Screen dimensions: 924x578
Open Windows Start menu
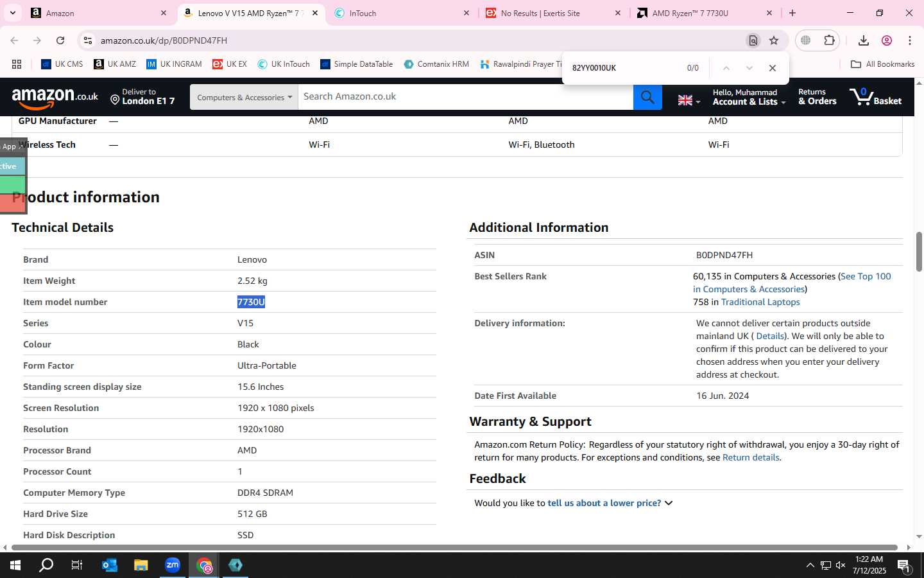(x=15, y=565)
